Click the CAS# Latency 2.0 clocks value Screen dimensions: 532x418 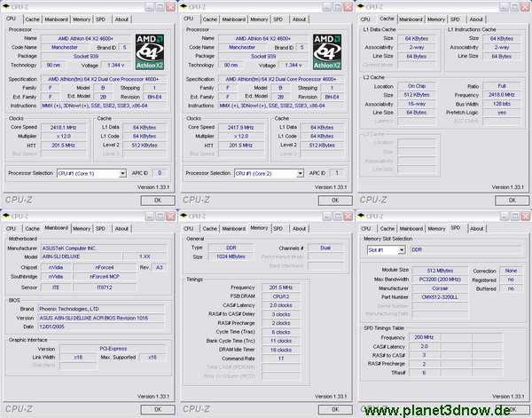tap(281, 305)
